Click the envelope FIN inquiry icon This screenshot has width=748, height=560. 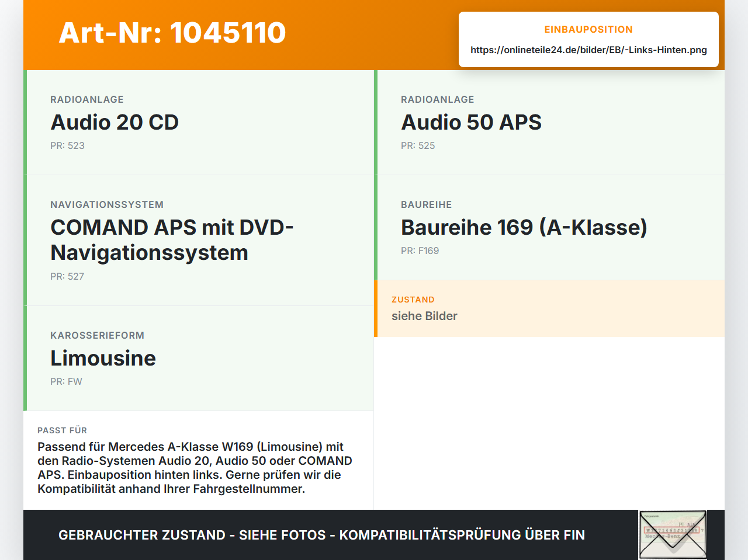(x=673, y=535)
